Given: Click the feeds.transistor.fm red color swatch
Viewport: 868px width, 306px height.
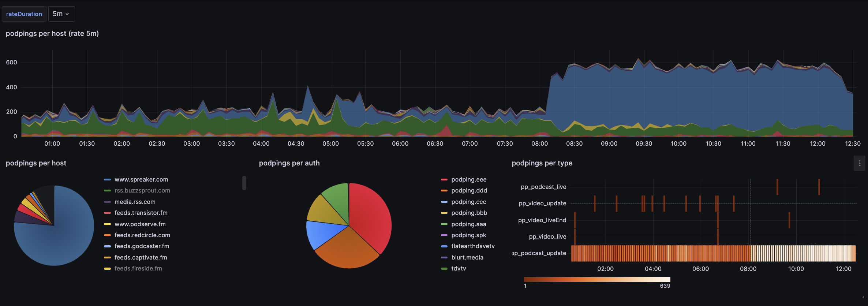Looking at the screenshot, I should coord(107,213).
